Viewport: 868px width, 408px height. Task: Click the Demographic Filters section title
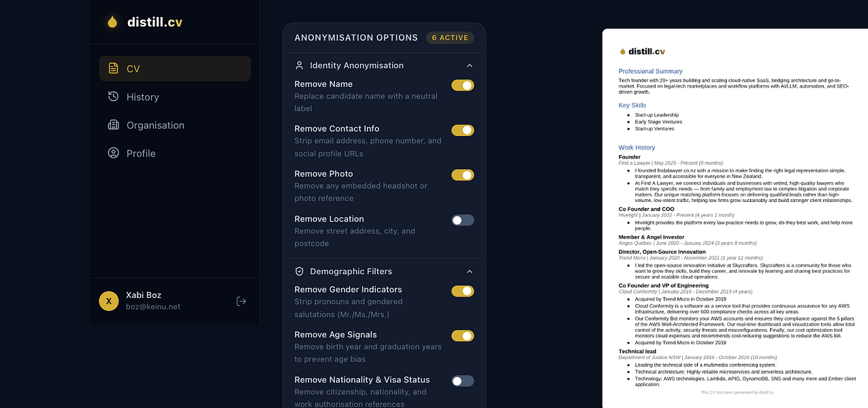coord(351,271)
